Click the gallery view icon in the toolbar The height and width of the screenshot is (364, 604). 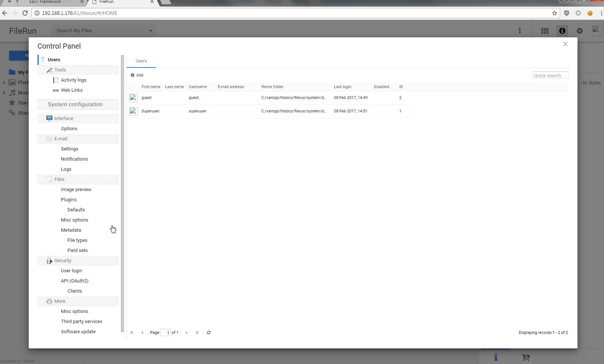545,30
